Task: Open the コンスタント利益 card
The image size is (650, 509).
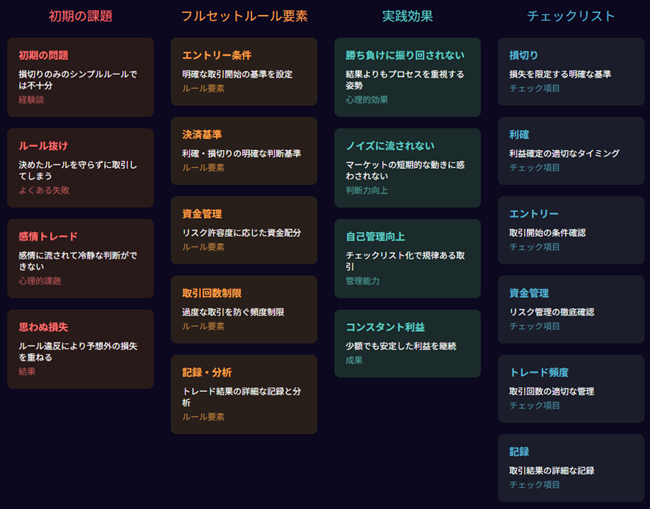Action: [407, 343]
